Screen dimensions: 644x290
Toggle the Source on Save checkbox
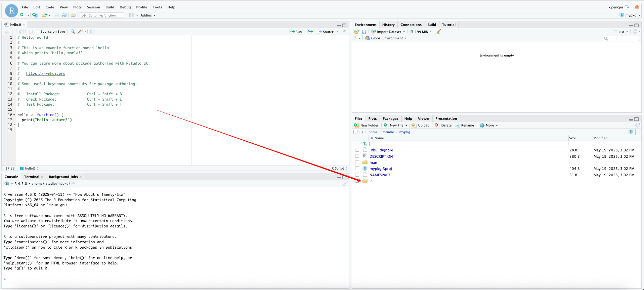click(38, 32)
